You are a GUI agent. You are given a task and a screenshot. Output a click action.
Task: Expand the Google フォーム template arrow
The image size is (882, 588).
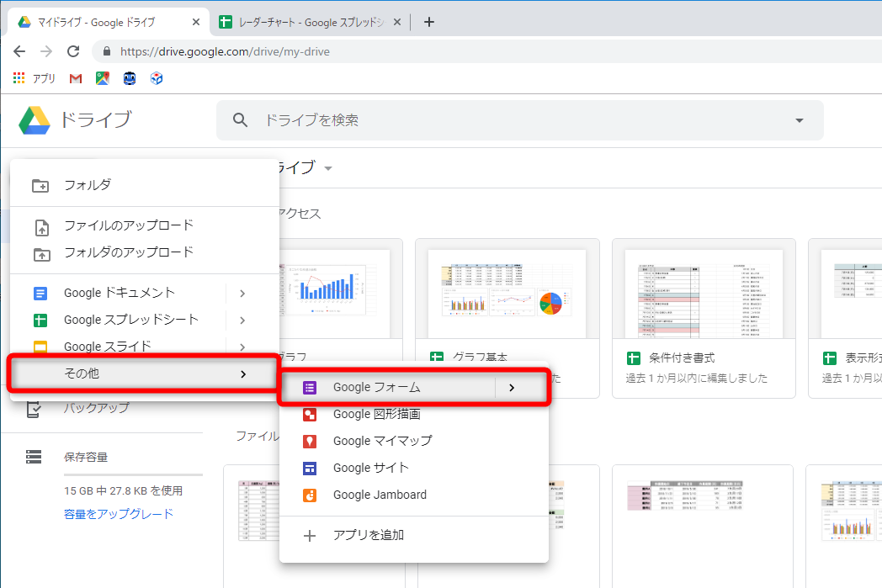[512, 386]
